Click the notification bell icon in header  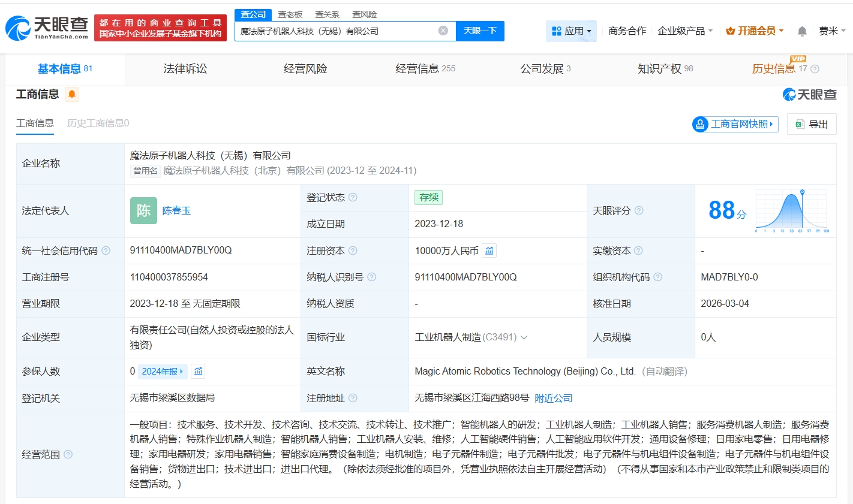pos(802,31)
